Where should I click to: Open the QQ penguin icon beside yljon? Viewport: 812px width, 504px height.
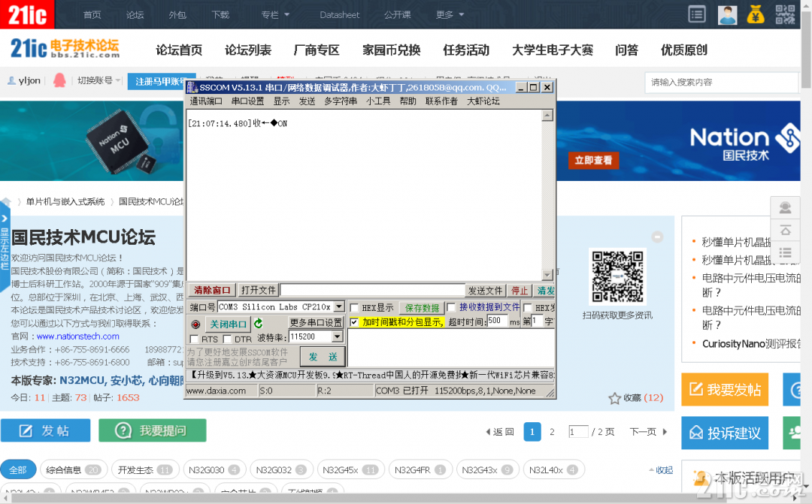pyautogui.click(x=59, y=80)
